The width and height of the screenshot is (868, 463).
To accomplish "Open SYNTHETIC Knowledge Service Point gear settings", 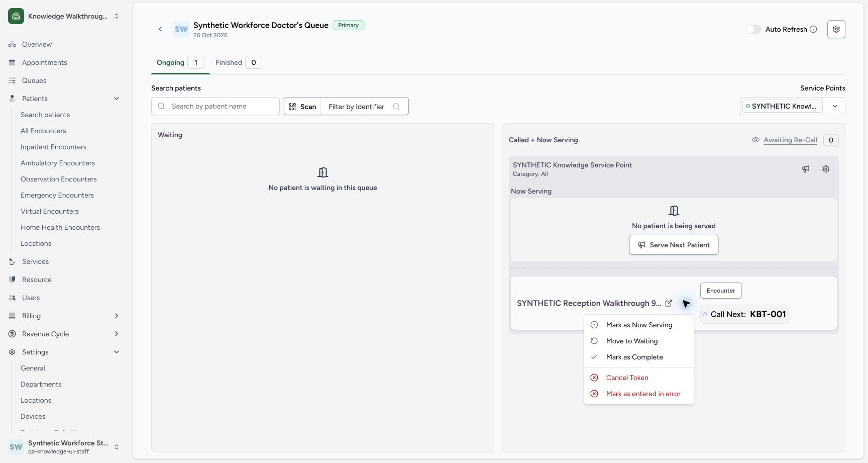I will (826, 169).
